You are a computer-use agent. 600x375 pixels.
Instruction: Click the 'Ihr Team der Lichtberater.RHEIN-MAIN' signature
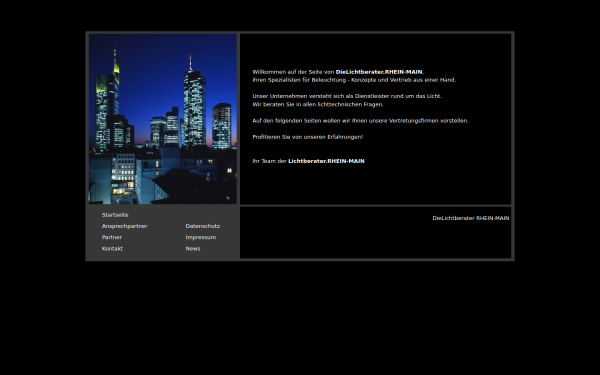(308, 161)
